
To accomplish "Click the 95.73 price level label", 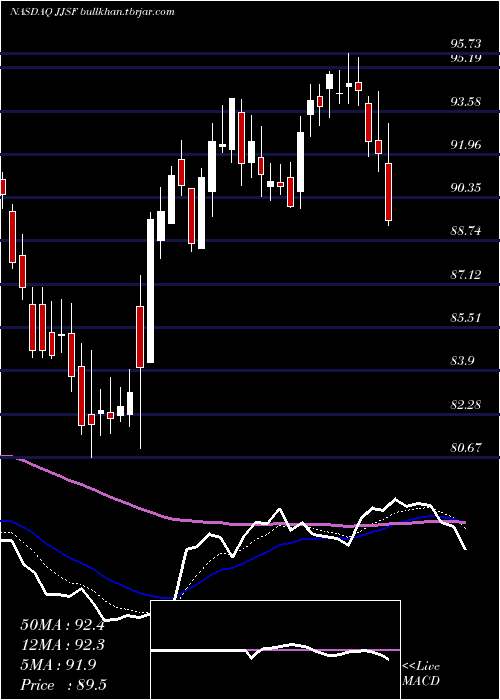I will tap(466, 44).
